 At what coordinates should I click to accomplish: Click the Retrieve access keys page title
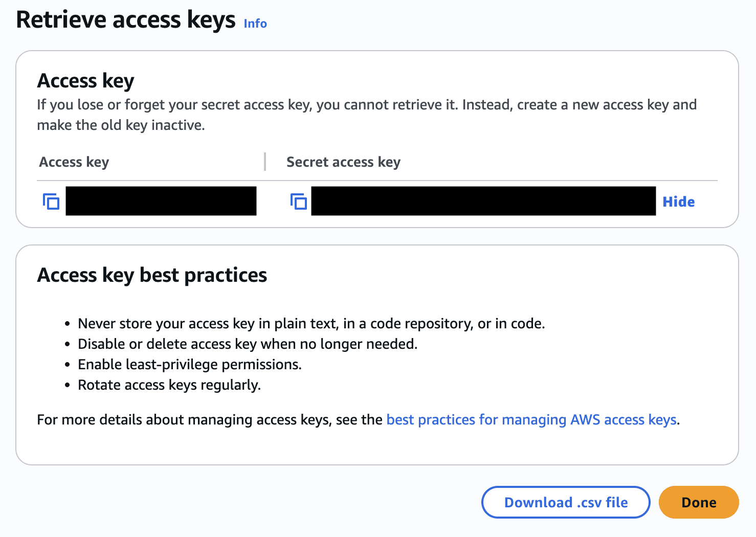(x=126, y=20)
